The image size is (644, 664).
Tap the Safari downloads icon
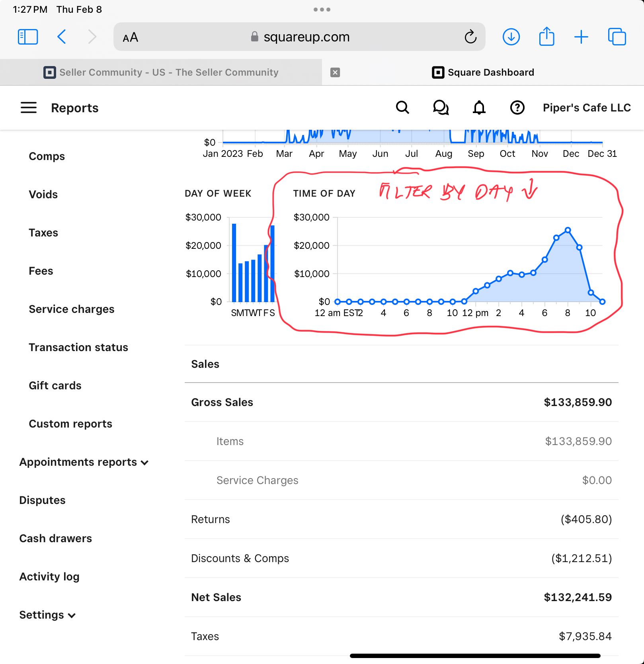(x=511, y=37)
